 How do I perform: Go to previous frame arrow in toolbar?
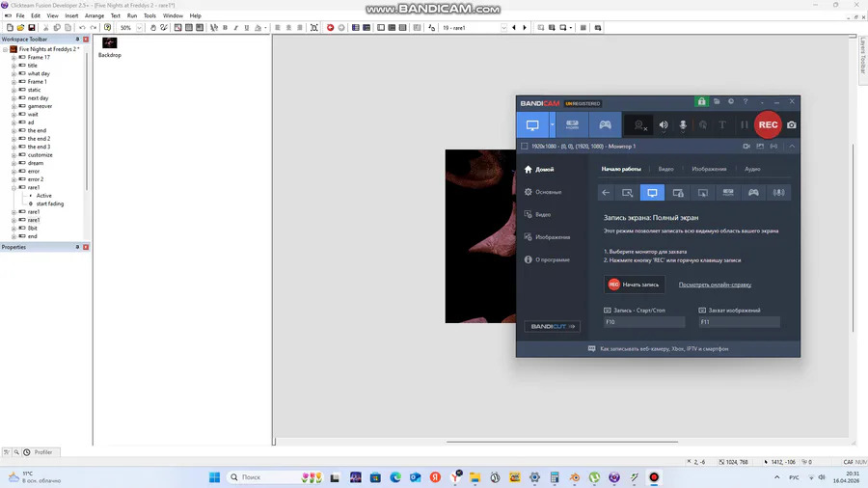[514, 28]
